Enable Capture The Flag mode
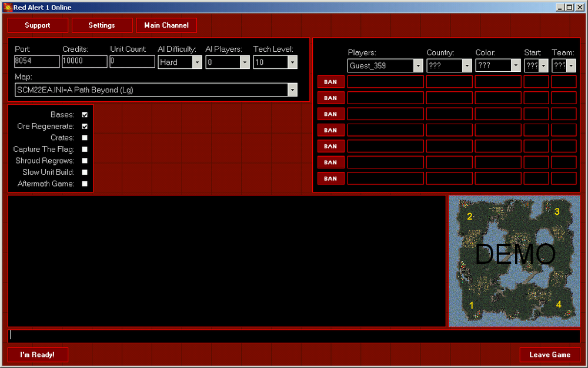The width and height of the screenshot is (588, 368). (85, 150)
